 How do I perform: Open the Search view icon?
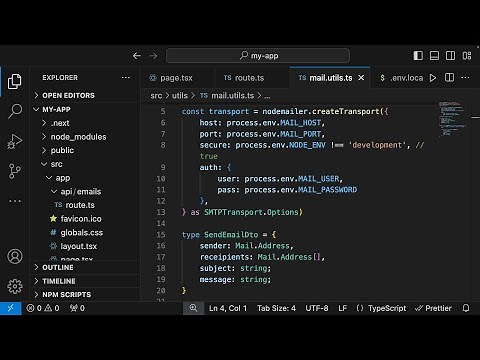tap(14, 111)
